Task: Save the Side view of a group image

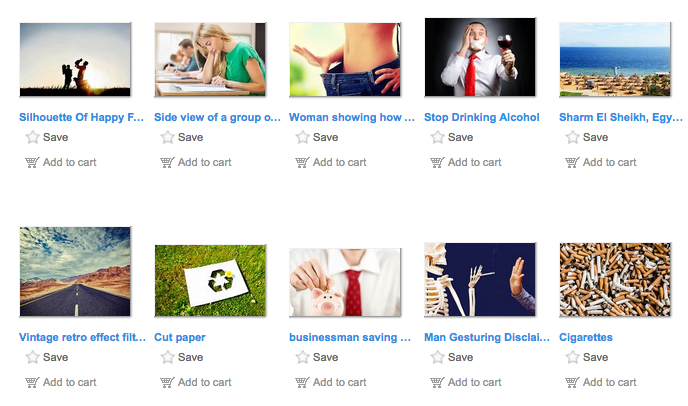Action: (x=182, y=137)
